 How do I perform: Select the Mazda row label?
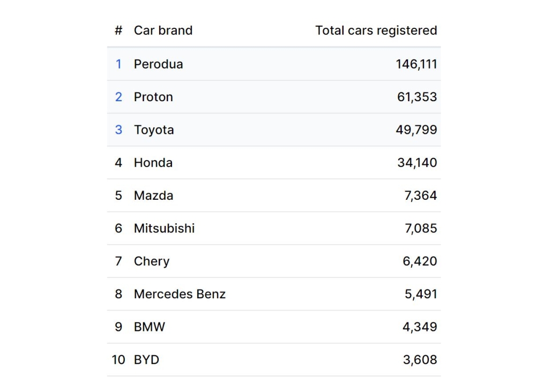click(153, 195)
